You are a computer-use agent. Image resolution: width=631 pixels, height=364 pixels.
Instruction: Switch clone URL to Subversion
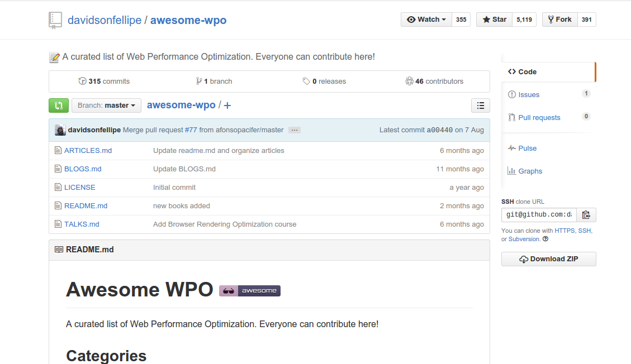[x=524, y=239]
